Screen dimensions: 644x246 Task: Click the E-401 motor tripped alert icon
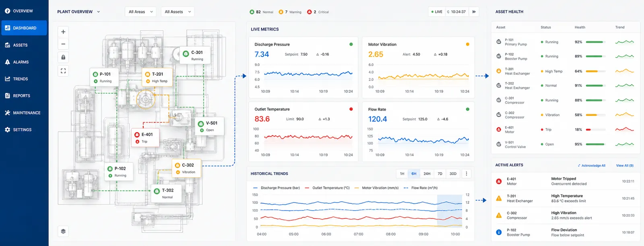(x=499, y=181)
